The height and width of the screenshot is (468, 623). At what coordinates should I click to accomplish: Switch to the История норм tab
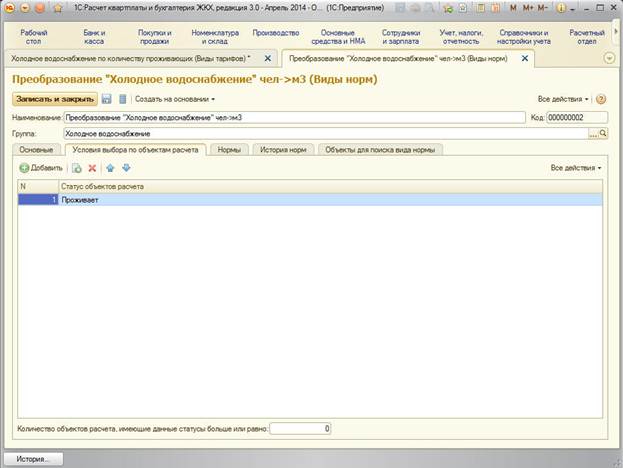[x=283, y=150]
